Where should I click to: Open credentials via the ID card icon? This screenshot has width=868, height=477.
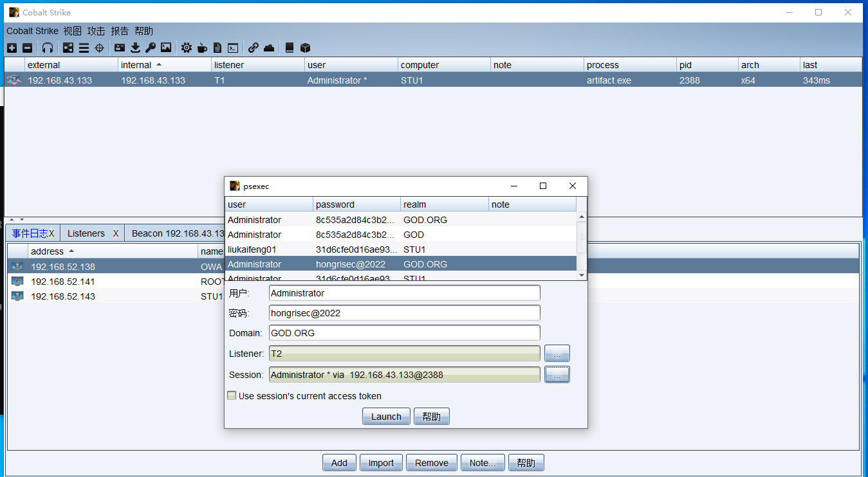coord(120,48)
